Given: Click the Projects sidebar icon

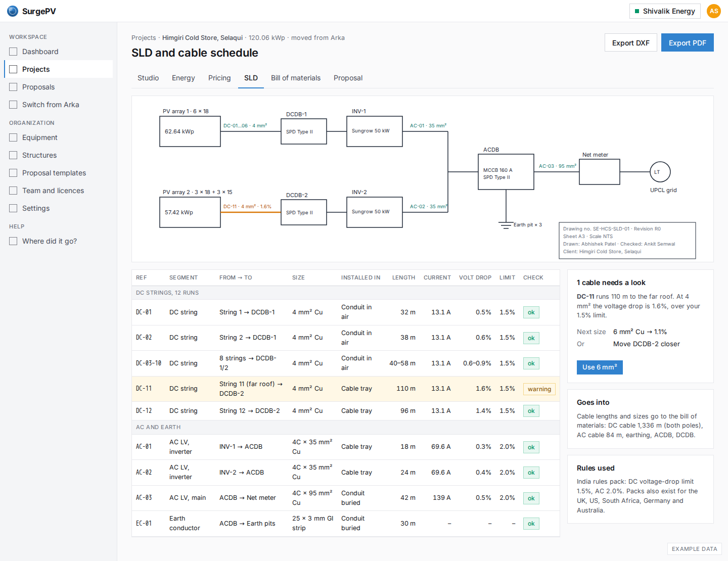Looking at the screenshot, I should 13,69.
